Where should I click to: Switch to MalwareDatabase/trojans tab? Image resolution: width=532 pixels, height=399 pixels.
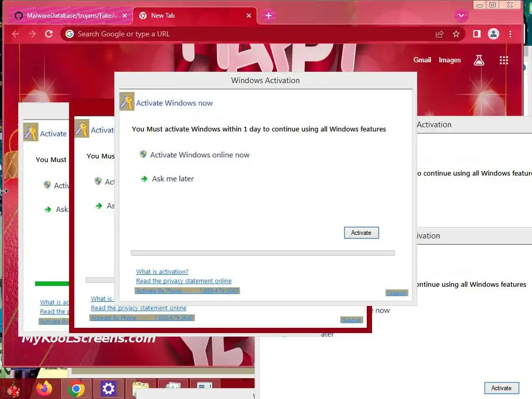[x=68, y=16]
